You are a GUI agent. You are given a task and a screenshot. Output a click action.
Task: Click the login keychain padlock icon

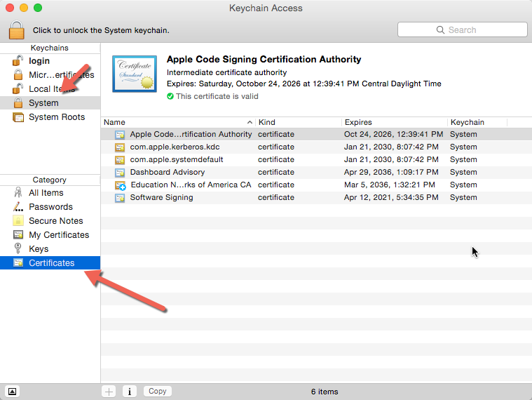18,61
